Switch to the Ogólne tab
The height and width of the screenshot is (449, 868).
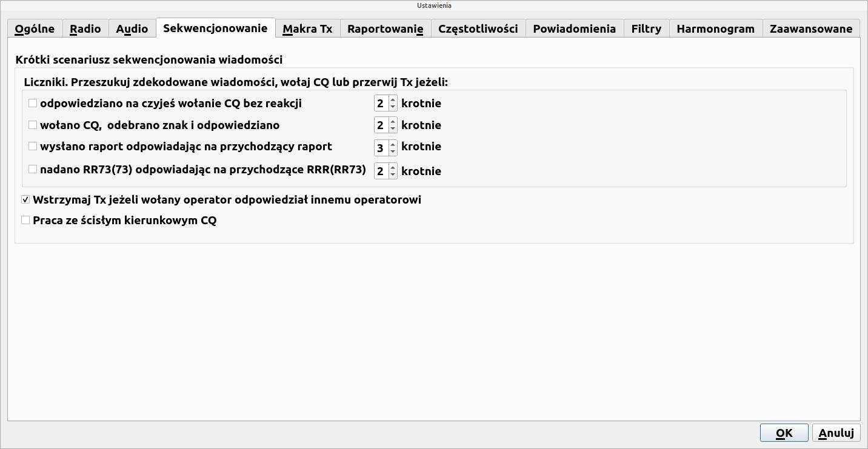click(x=35, y=28)
